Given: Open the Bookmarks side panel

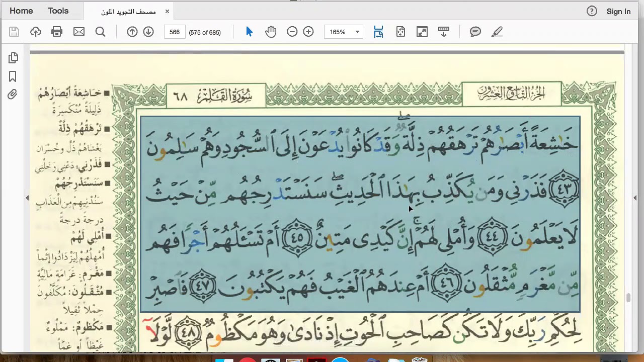Looking at the screenshot, I should coord(13,76).
